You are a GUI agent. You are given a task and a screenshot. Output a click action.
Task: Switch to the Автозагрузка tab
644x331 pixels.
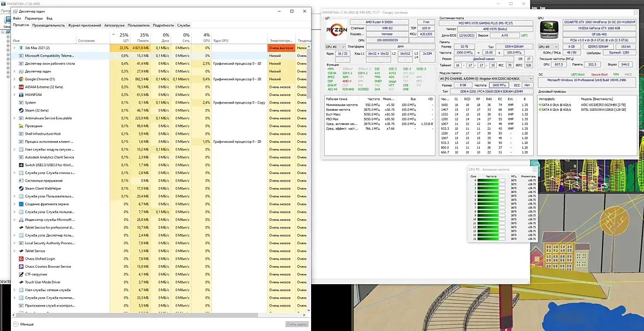tap(115, 26)
